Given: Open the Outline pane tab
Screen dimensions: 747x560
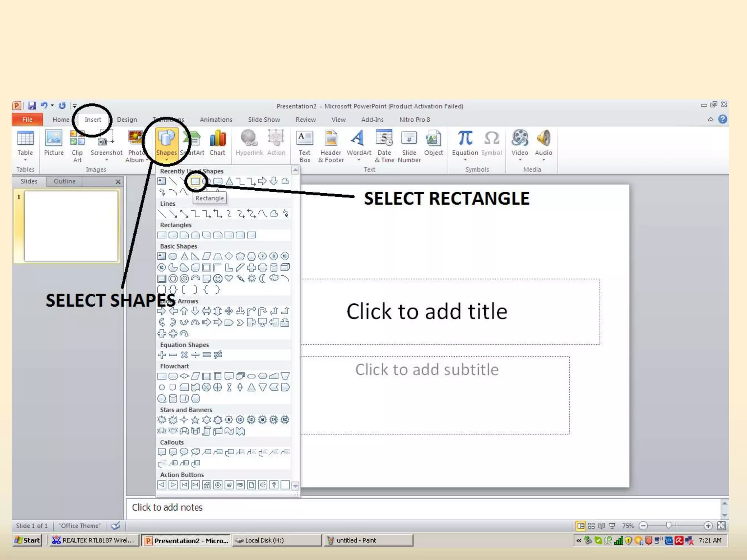Looking at the screenshot, I should tap(65, 181).
